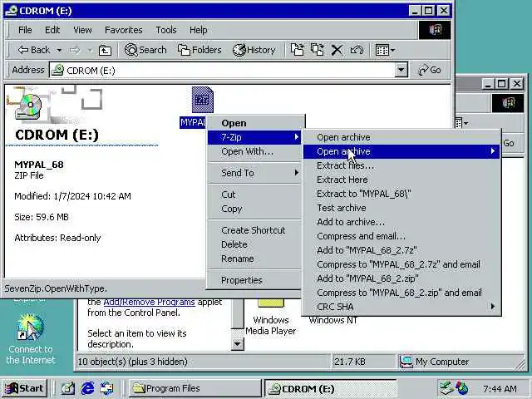Choose Compress to "MYPAL_68_2.zip" and email

pyautogui.click(x=401, y=293)
